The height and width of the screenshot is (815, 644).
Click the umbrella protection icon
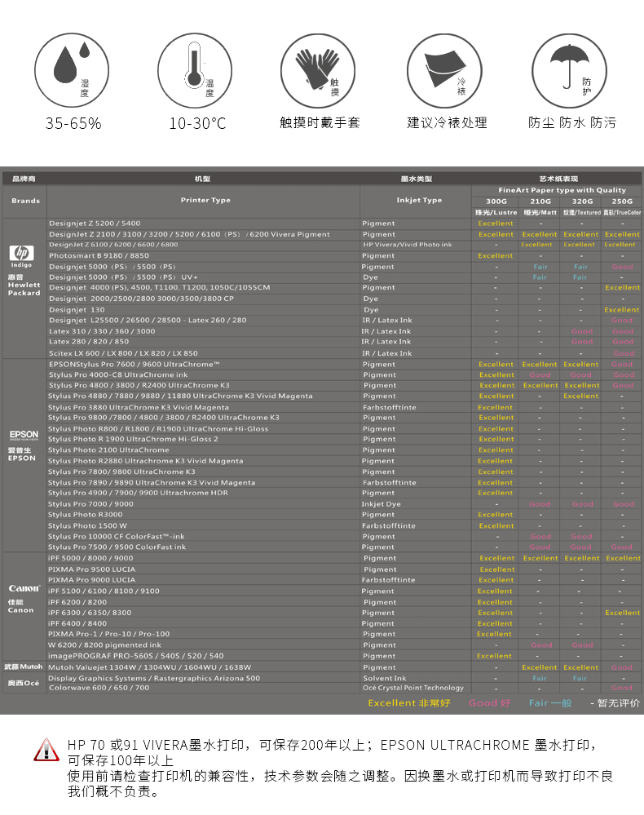pyautogui.click(x=570, y=71)
